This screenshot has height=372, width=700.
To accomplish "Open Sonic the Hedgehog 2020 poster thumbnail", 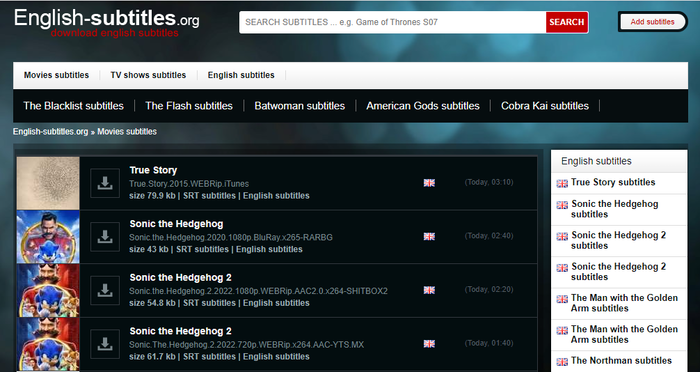I will click(x=48, y=237).
